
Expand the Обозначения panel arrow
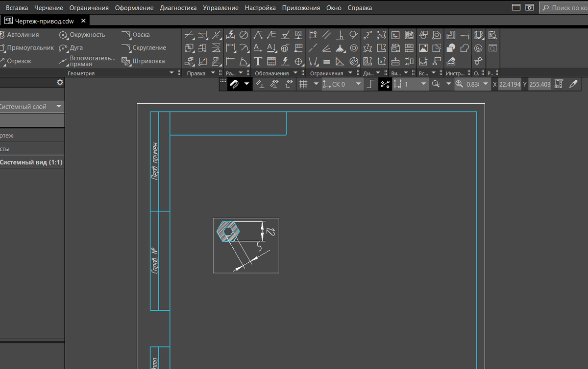tap(295, 73)
